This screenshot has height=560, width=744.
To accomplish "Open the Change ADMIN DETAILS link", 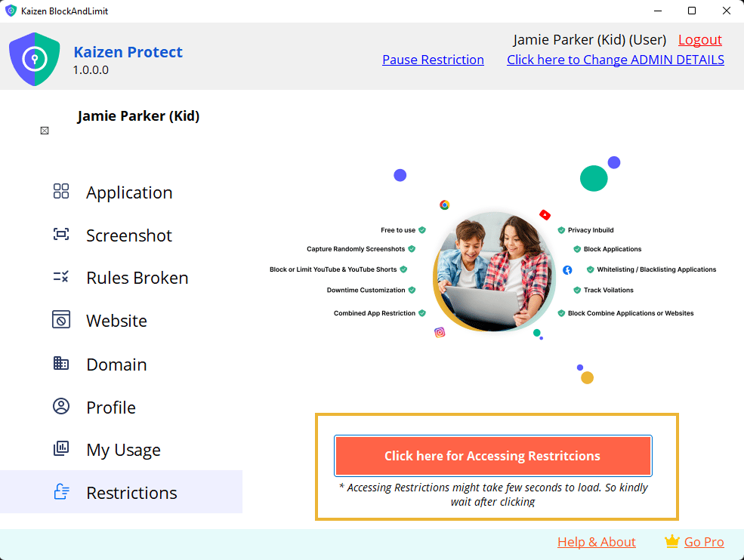I will click(x=615, y=60).
